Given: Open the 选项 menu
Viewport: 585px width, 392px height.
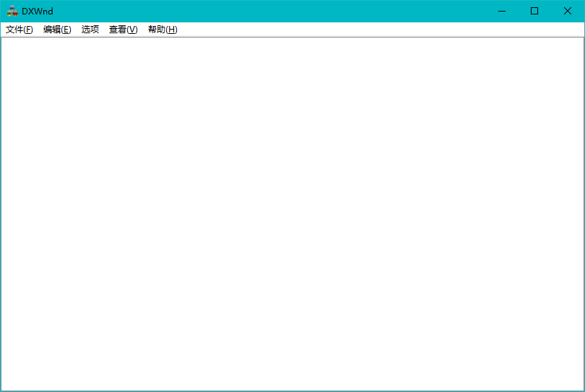Looking at the screenshot, I should 90,30.
